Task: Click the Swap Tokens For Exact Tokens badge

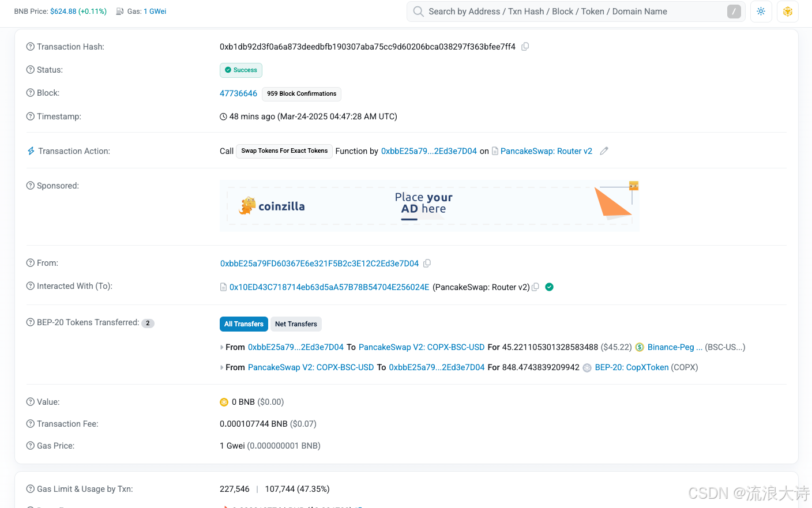Action: 284,151
